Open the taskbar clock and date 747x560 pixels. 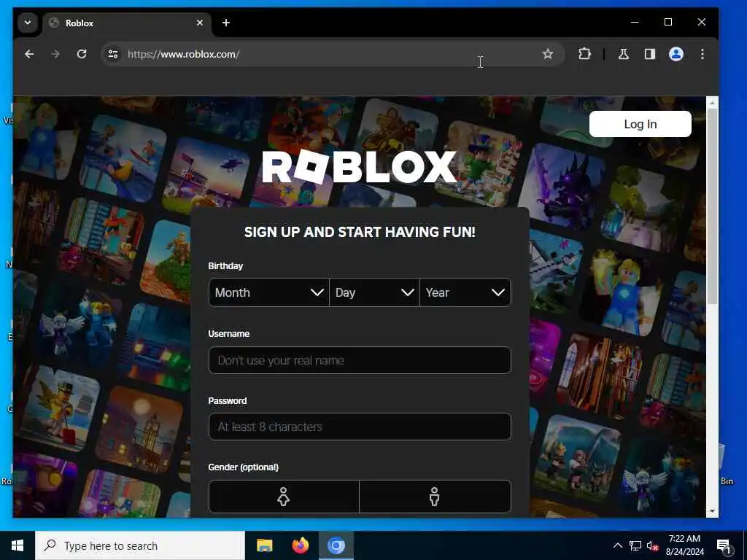coord(684,545)
